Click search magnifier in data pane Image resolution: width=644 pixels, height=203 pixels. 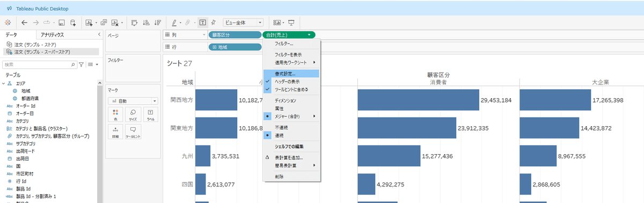(74, 64)
